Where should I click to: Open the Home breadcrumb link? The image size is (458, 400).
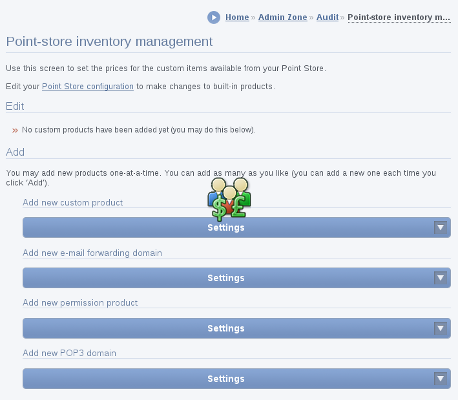(237, 17)
